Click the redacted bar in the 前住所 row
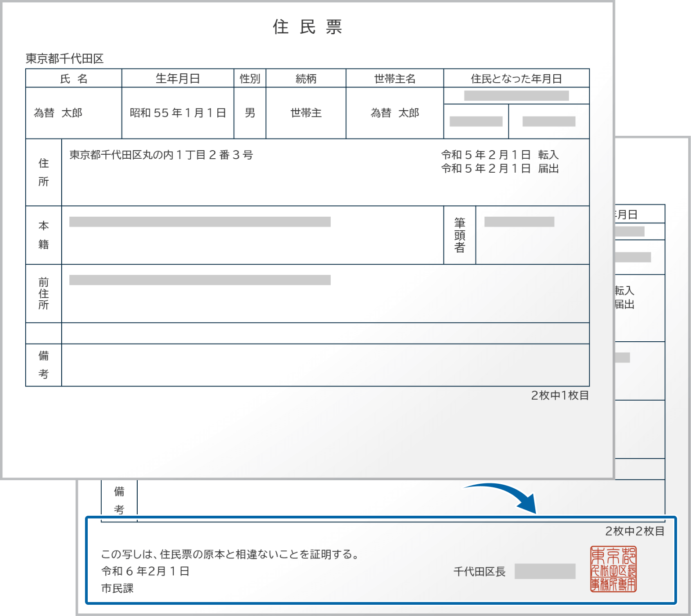Screen dimensions: 691x616 tap(200, 280)
